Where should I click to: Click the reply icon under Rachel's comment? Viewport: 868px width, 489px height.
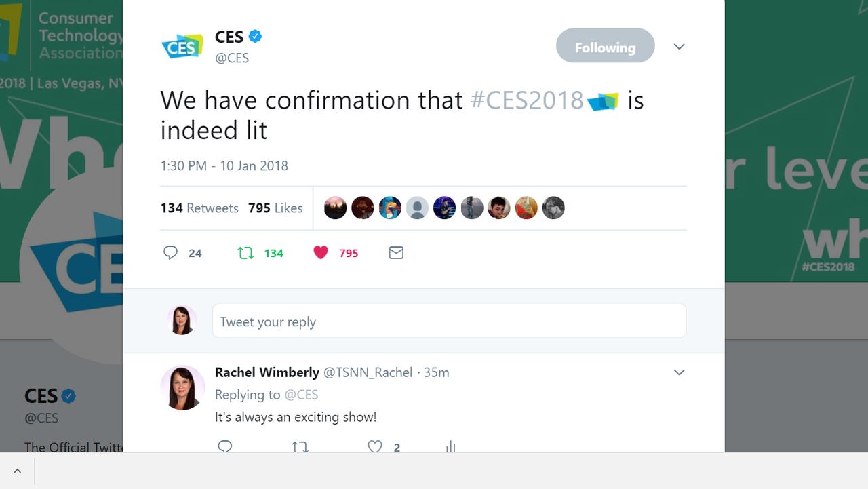(224, 446)
